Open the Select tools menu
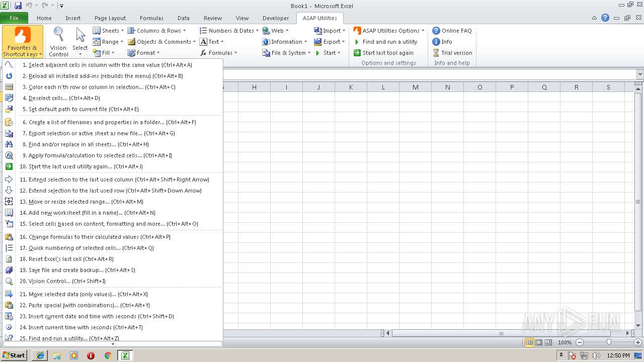644x362 pixels. (80, 42)
